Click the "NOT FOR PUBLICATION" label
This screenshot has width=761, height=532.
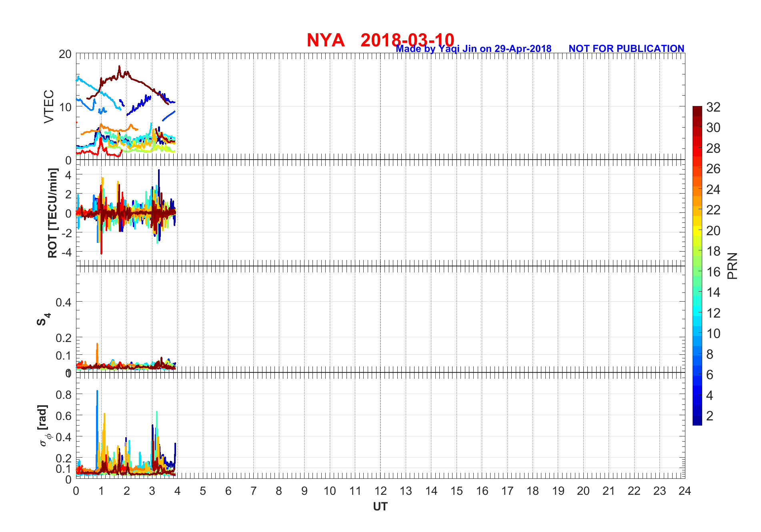(627, 48)
